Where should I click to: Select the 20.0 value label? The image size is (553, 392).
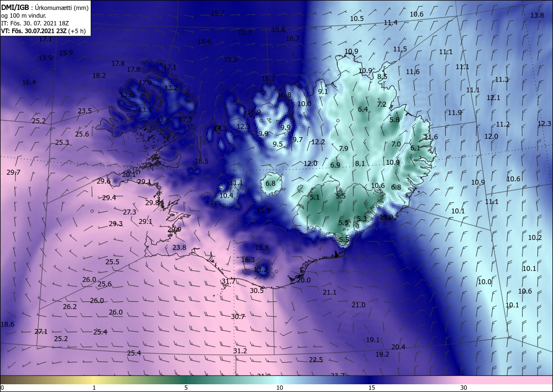(x=304, y=280)
